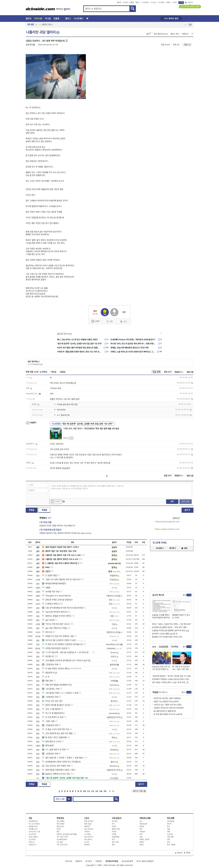Expand the dropdown arrow after 이용안내
This screenshot has height=868, width=219.
coord(192,34)
